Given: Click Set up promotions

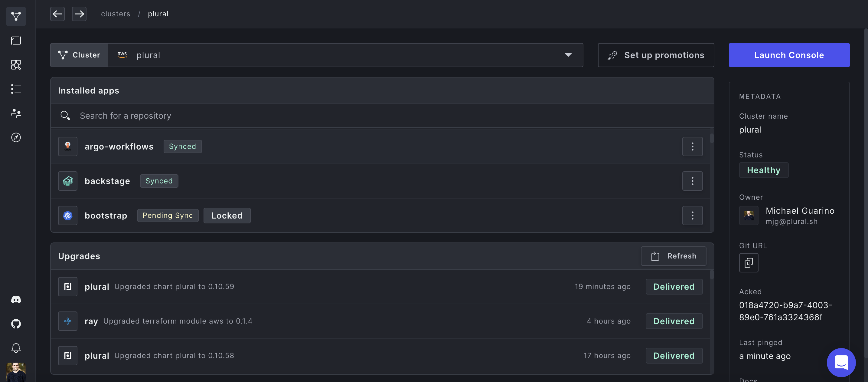Looking at the screenshot, I should [656, 55].
